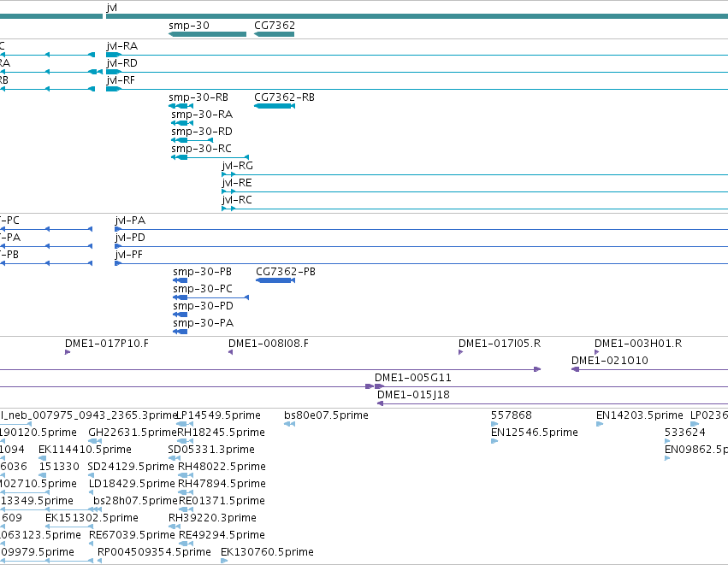This screenshot has width=728, height=565.
Task: Open EST RE67039.5prime
Action: 132,535
